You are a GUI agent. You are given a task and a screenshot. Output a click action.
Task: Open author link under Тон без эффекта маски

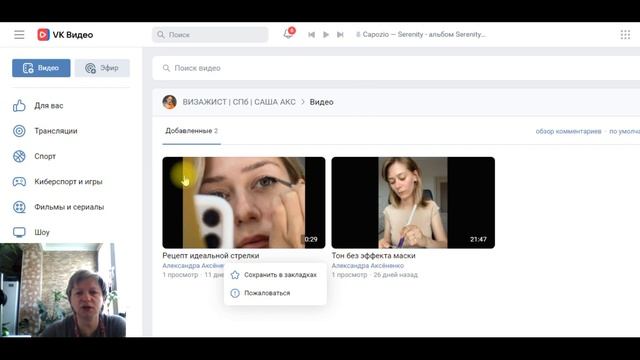pos(368,266)
